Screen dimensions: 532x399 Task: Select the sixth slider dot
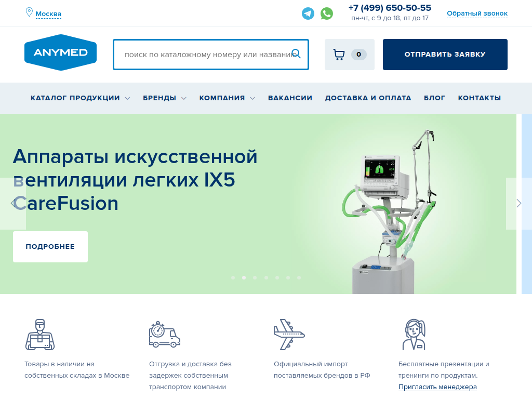(x=288, y=277)
